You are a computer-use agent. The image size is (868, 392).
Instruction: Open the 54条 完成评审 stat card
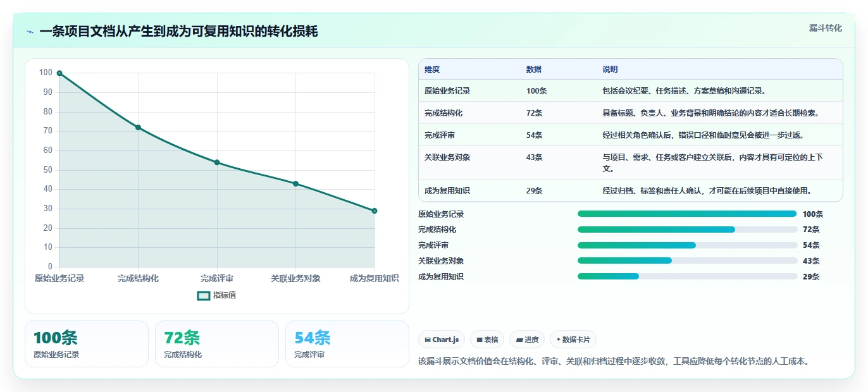tap(347, 344)
